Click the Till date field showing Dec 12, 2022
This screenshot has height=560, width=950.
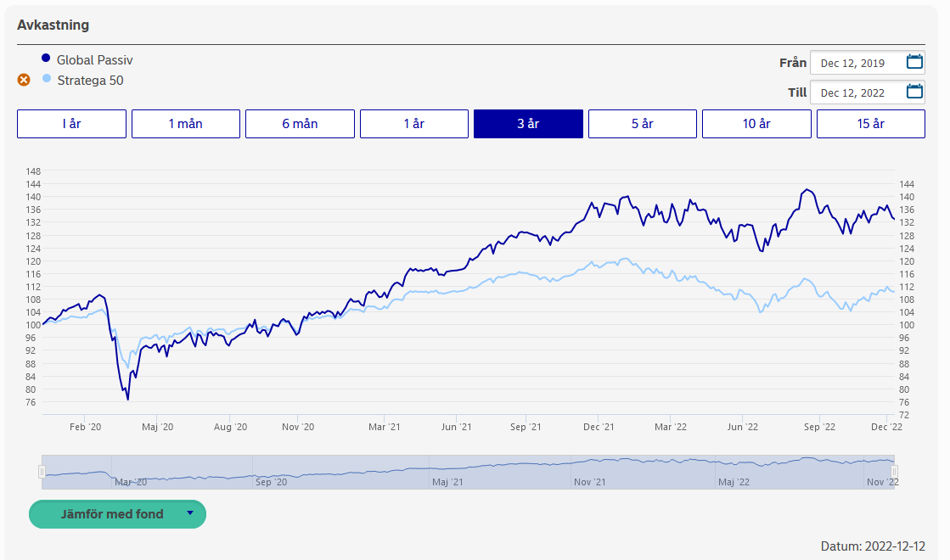(x=852, y=92)
